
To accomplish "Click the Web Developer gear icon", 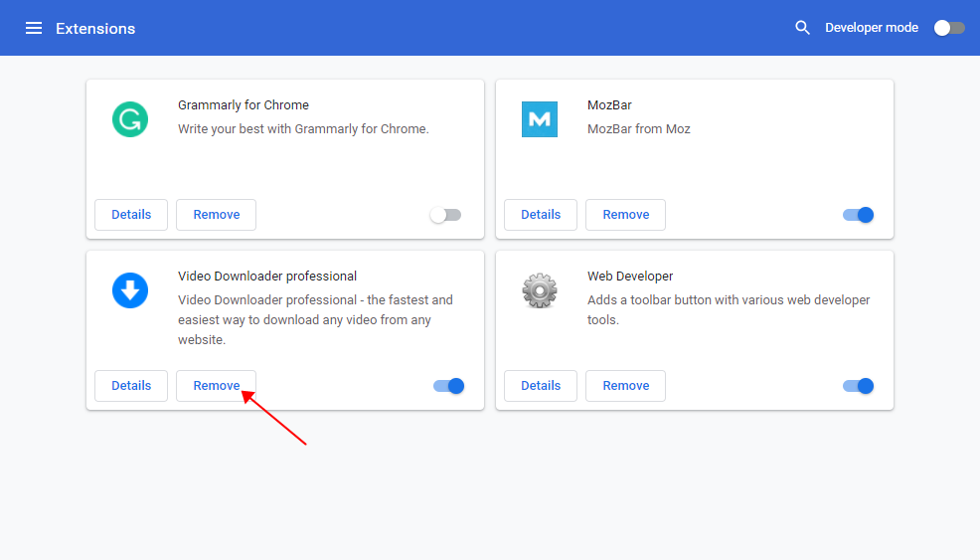I will pos(540,290).
